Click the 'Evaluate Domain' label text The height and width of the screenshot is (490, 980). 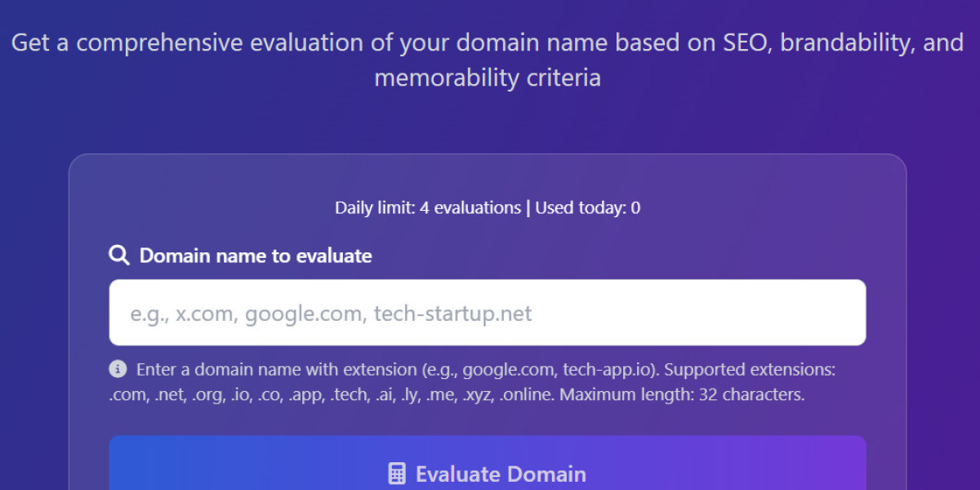pos(501,474)
